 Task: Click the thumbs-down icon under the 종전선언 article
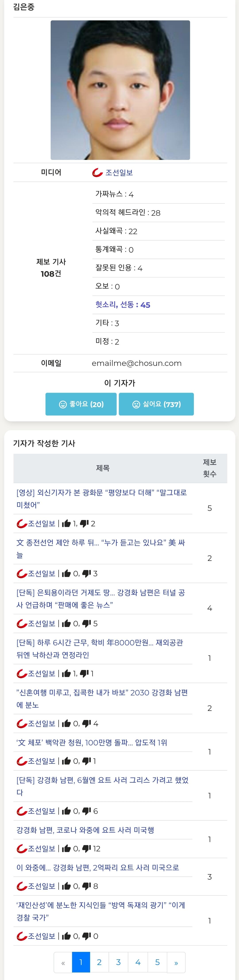[x=87, y=573]
